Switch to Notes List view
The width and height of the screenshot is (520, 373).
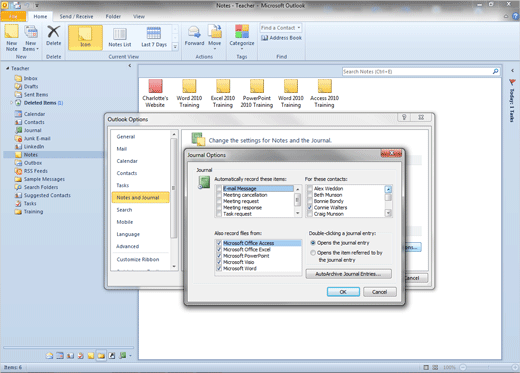pos(120,38)
